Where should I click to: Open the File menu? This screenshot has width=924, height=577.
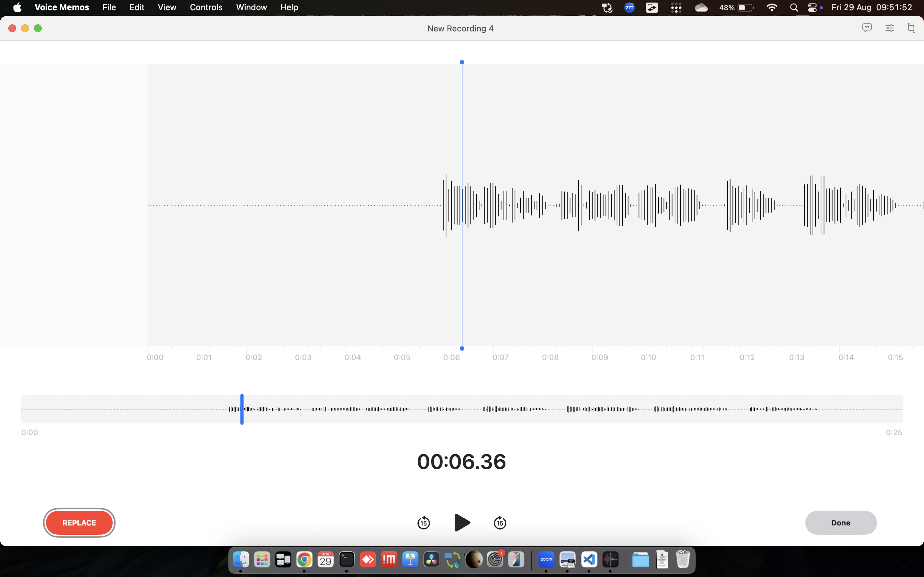109,7
